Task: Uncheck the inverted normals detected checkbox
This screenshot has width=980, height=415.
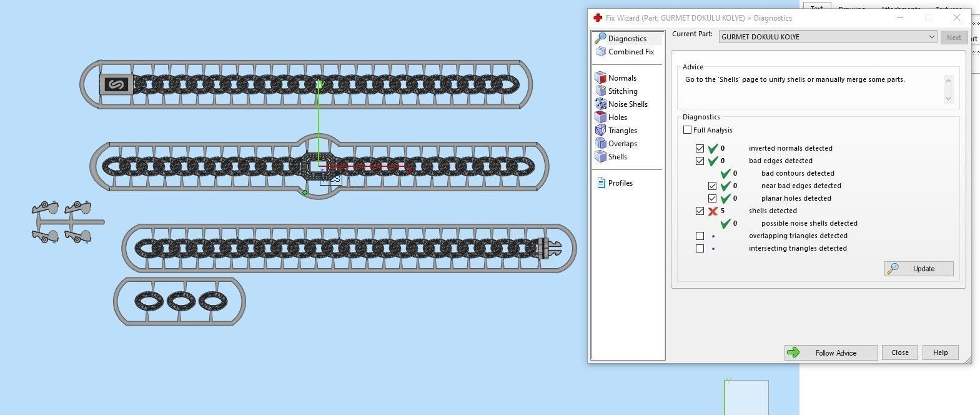Action: click(x=700, y=148)
